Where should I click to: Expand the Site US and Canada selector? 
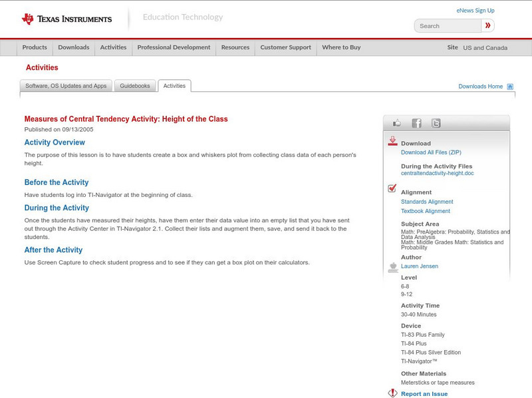click(x=477, y=48)
